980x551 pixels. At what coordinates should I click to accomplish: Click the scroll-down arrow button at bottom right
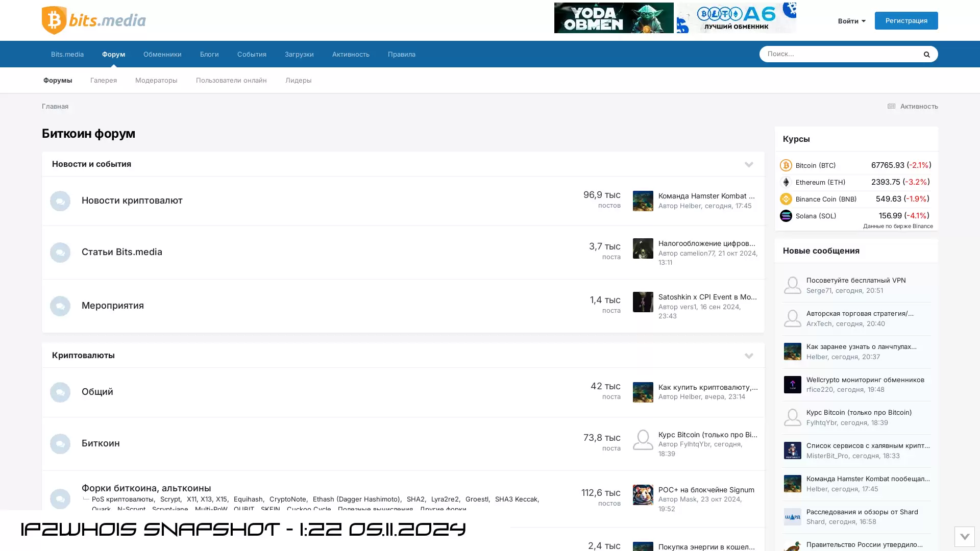[x=964, y=537]
